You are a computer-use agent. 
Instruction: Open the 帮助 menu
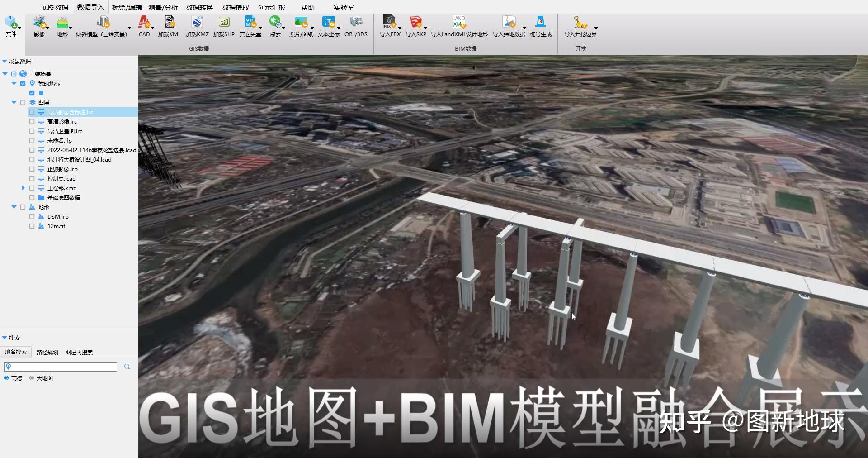(x=307, y=7)
